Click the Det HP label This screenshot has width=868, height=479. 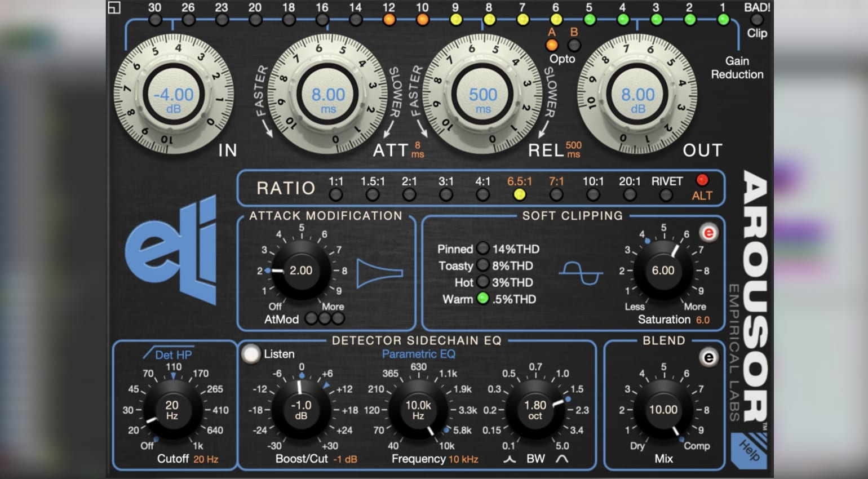(x=175, y=355)
